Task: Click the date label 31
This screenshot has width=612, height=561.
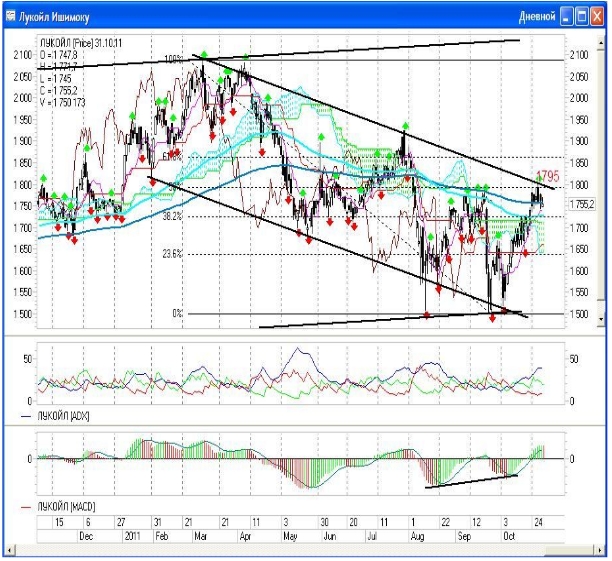Action: tap(158, 522)
